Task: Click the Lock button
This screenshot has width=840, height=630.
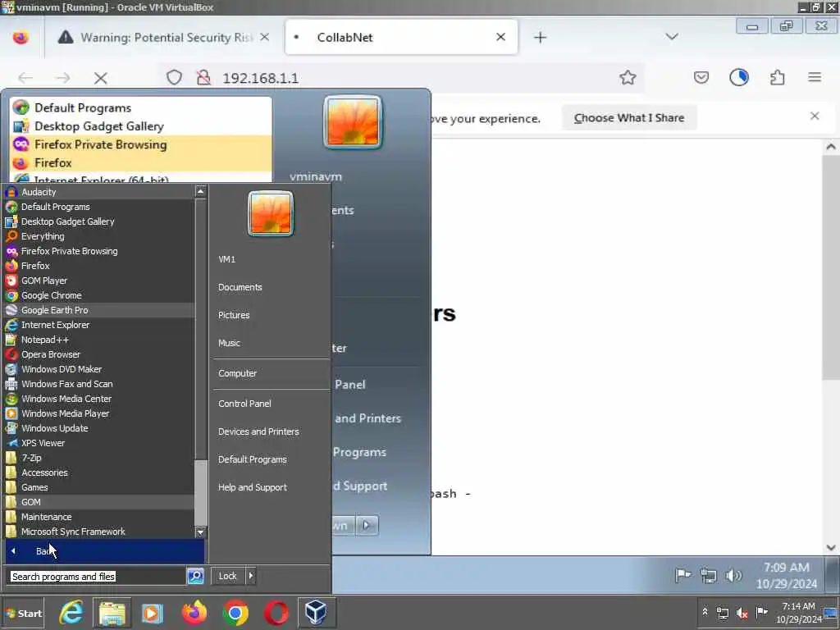Action: point(228,576)
